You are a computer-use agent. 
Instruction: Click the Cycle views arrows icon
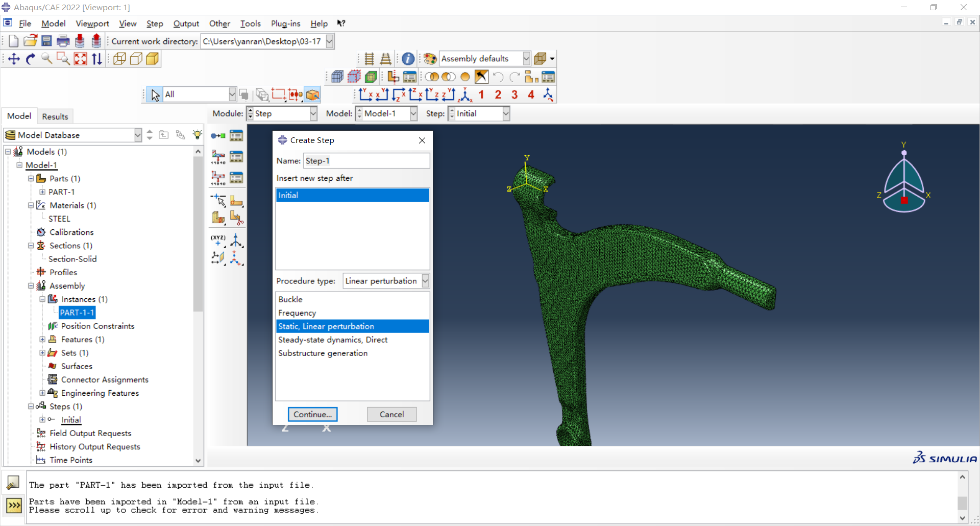pyautogui.click(x=97, y=59)
